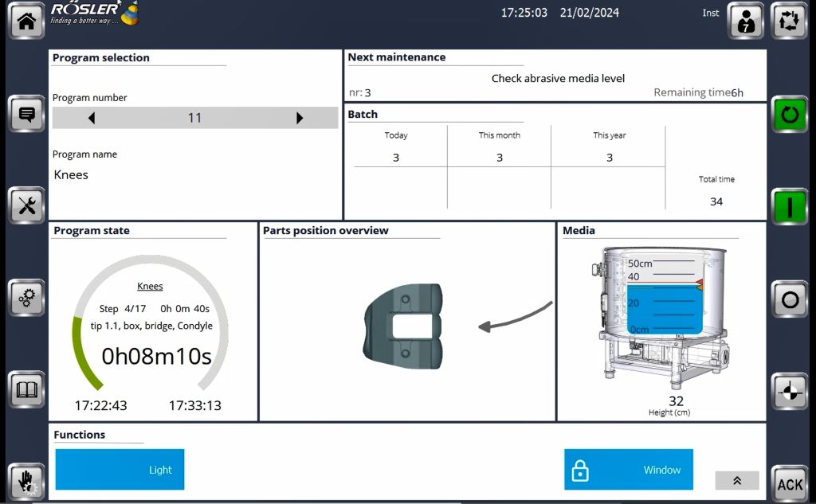This screenshot has height=504, width=816.
Task: Toggle the Light function button
Action: point(120,469)
